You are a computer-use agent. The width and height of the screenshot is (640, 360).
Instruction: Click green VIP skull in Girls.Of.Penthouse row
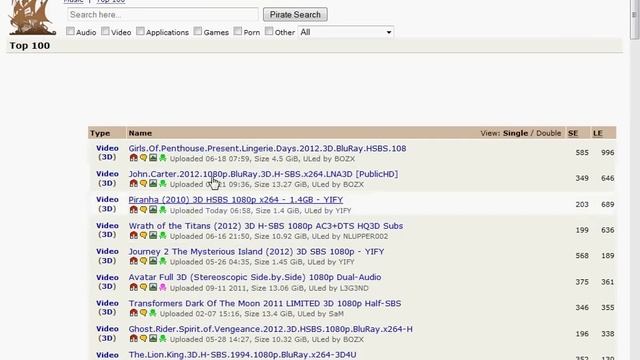pos(163,158)
